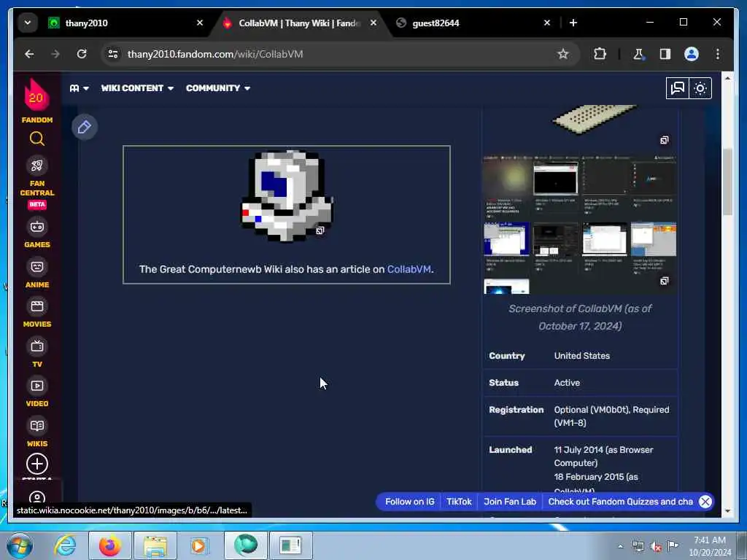Reload the page with refresh icon
Image resolution: width=747 pixels, height=560 pixels.
click(82, 54)
